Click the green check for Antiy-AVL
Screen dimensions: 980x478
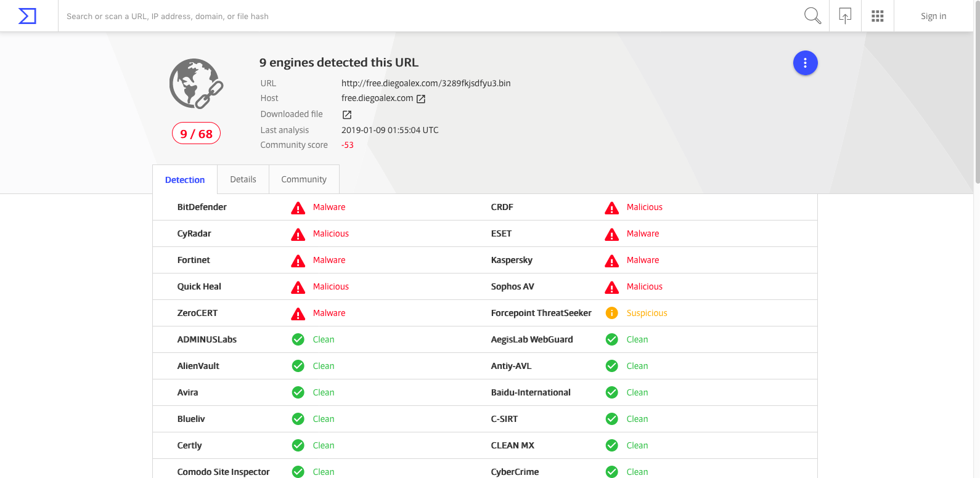tap(612, 366)
